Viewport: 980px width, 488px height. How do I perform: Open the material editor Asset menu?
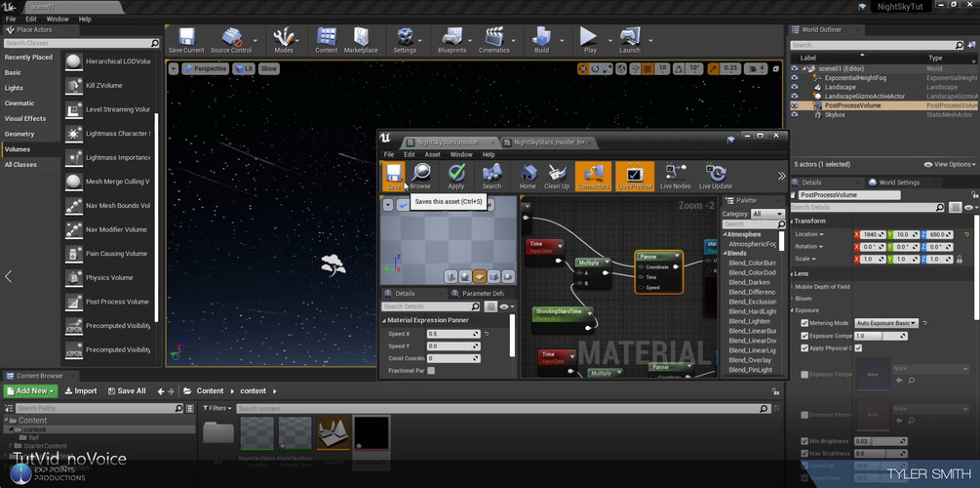433,154
